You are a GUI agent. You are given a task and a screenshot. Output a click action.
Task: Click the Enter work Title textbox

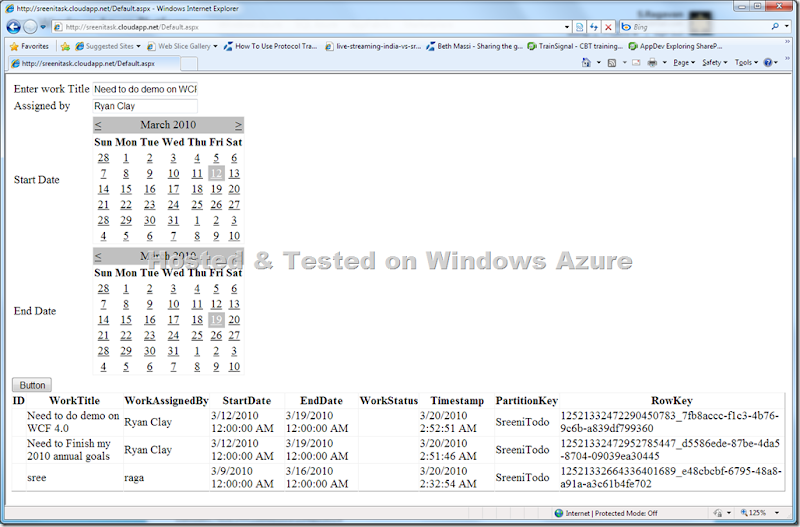pyautogui.click(x=145, y=89)
